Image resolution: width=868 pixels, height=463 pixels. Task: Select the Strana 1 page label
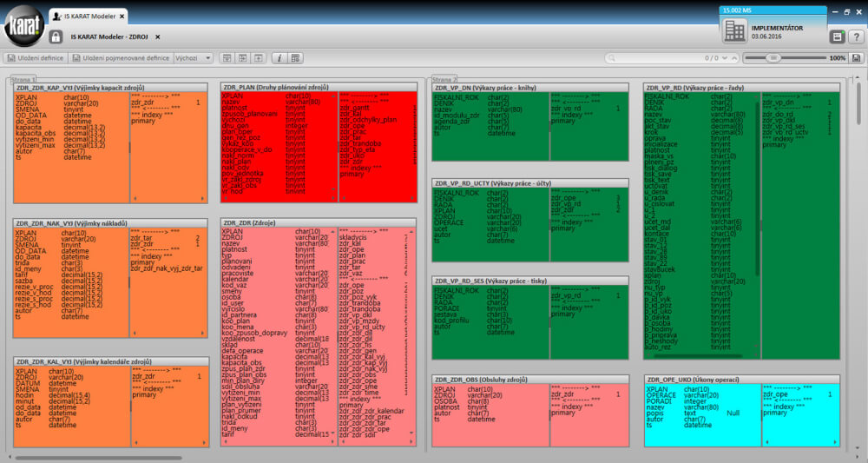click(23, 80)
